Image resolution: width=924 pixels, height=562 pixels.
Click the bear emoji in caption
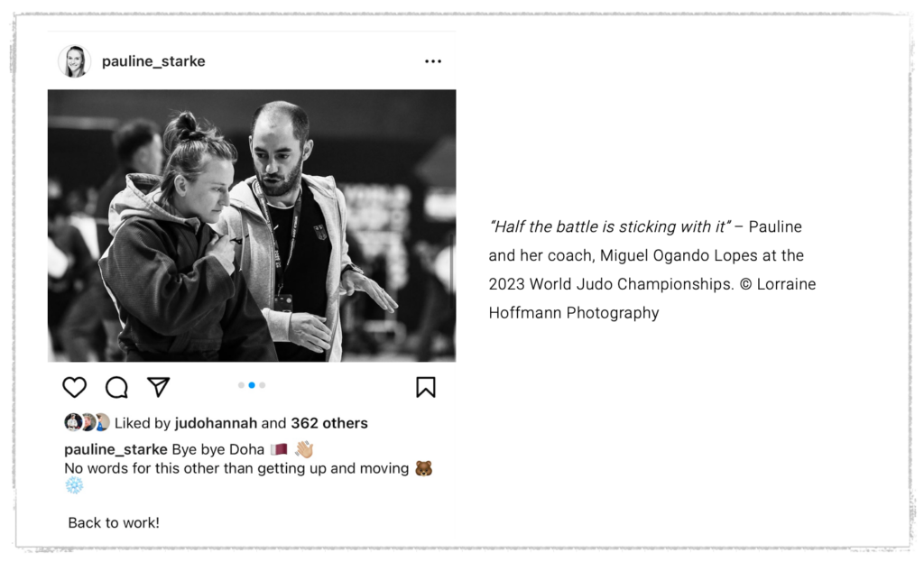coord(423,468)
